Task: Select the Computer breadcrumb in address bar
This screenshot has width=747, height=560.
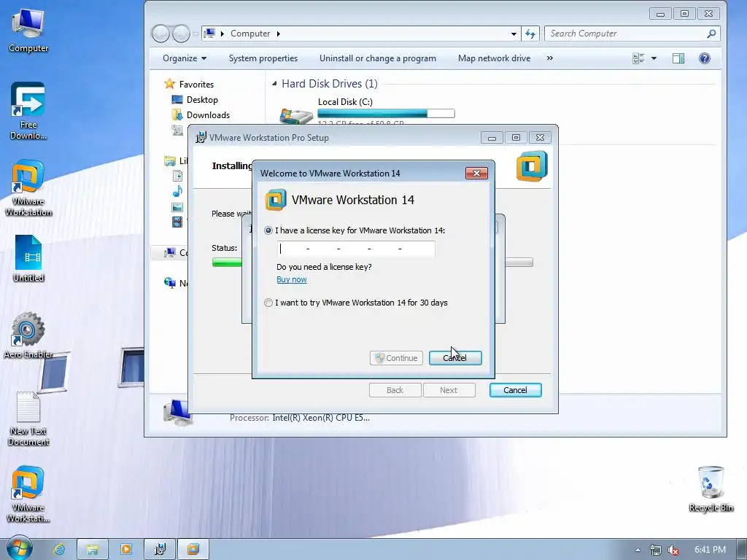Action: 250,34
